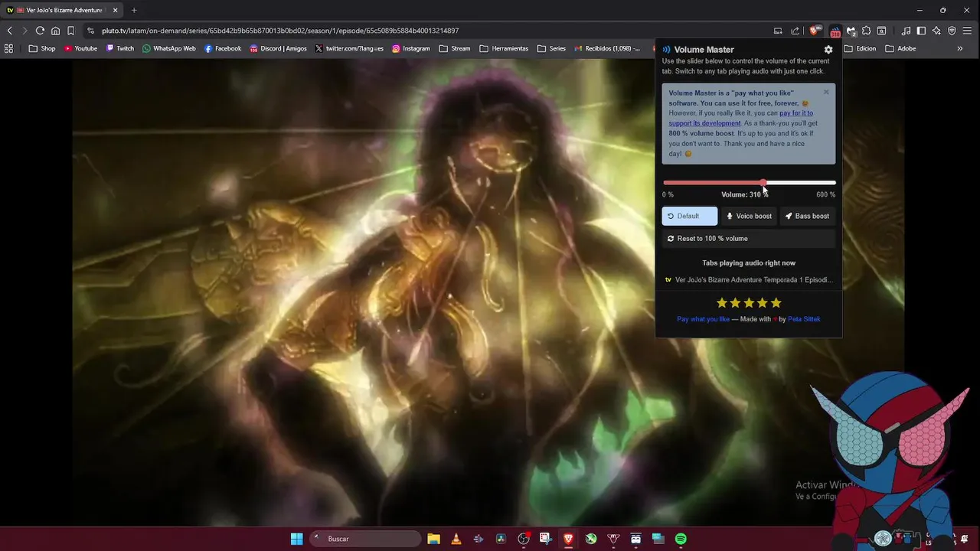Go forward in browser history
This screenshot has height=551, width=980.
[24, 31]
